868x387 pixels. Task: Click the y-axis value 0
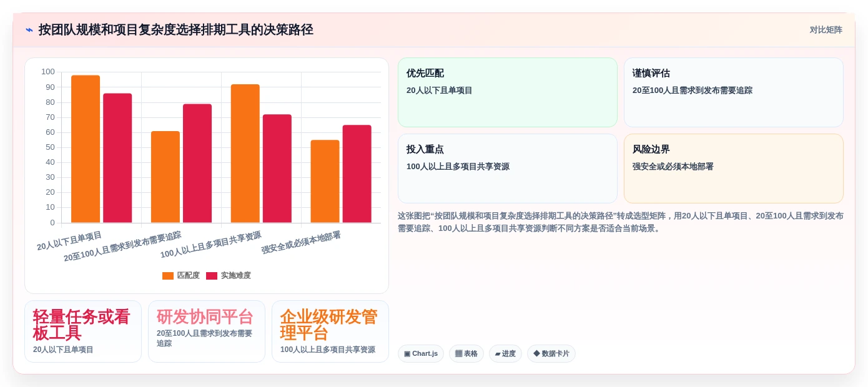[52, 223]
